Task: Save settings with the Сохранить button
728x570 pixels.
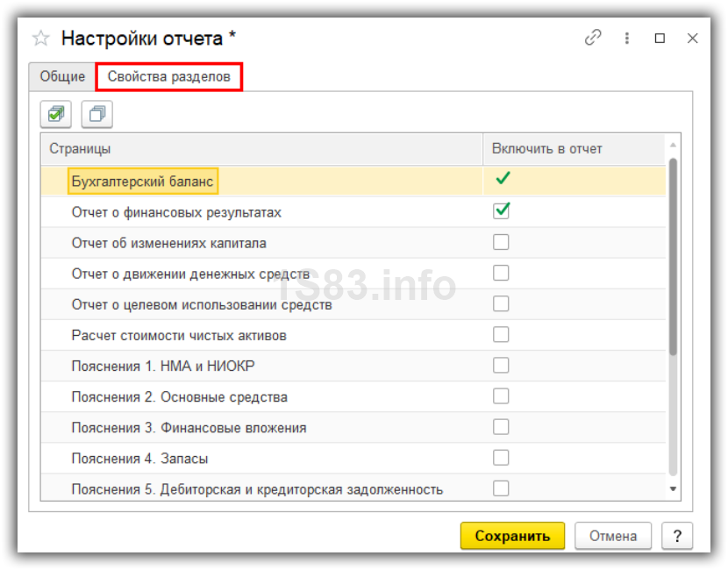Action: 512,536
